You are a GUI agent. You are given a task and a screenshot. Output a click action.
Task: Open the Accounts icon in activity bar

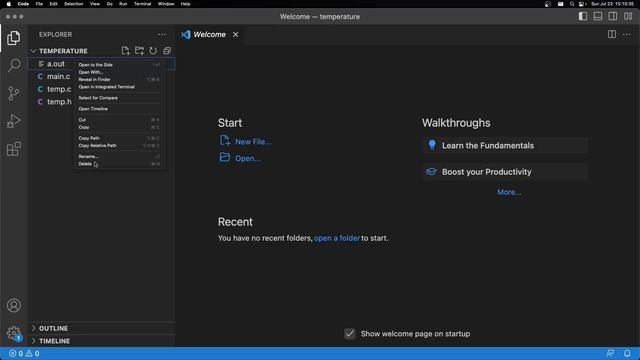(x=13, y=305)
